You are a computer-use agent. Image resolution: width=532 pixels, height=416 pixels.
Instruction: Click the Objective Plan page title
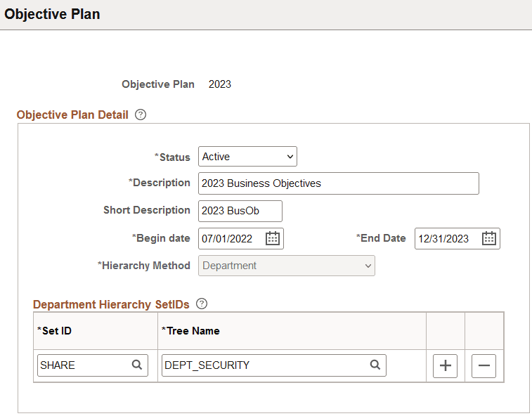(x=53, y=14)
